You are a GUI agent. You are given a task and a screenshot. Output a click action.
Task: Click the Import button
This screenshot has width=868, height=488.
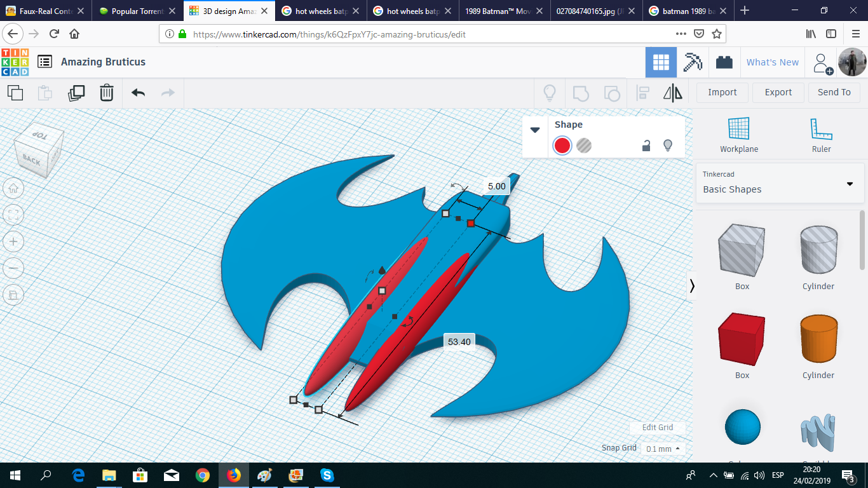(722, 92)
